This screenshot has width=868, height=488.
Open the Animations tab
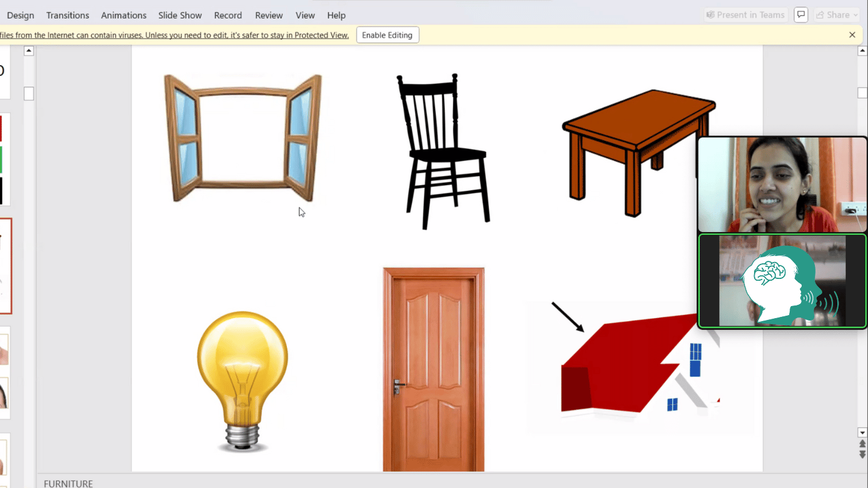[124, 15]
